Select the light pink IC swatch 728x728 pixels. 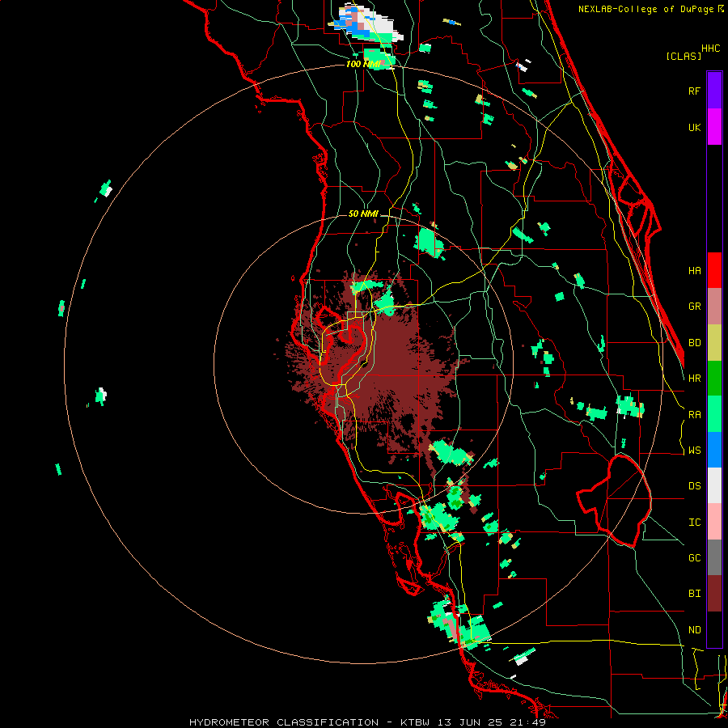coord(714,522)
